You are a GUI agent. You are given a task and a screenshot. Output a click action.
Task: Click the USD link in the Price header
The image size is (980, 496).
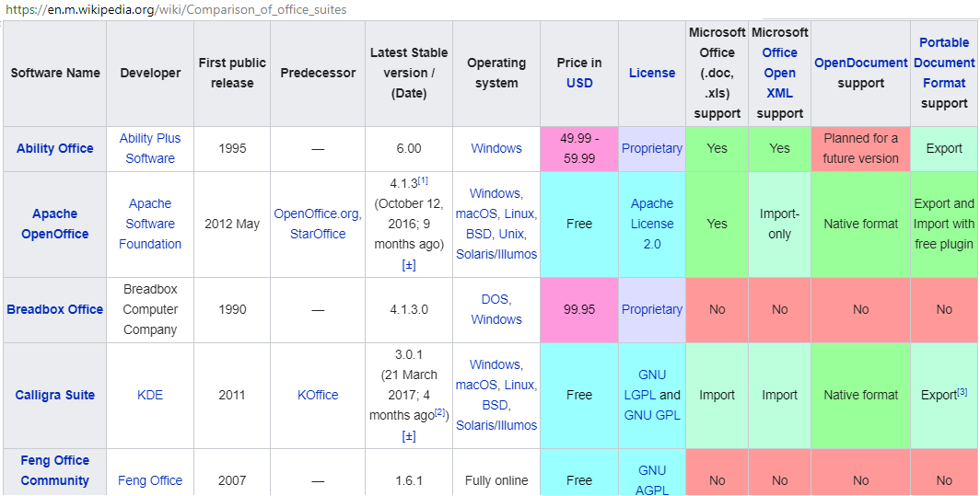point(579,83)
